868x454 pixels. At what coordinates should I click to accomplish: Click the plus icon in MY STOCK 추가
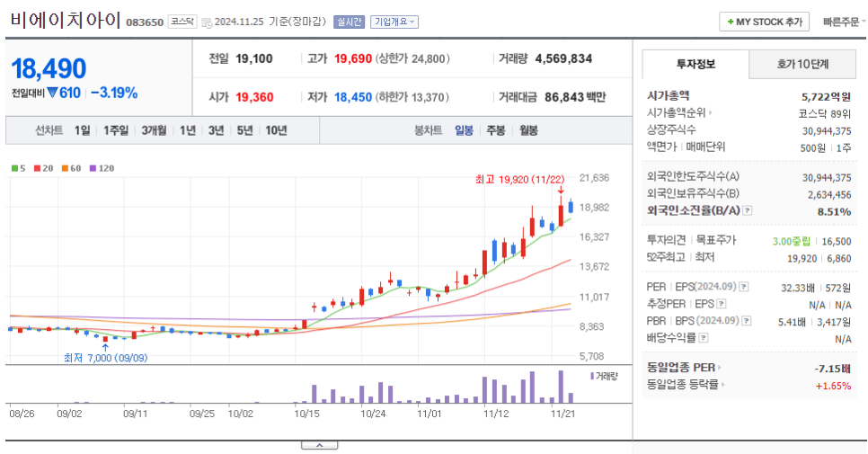(731, 22)
